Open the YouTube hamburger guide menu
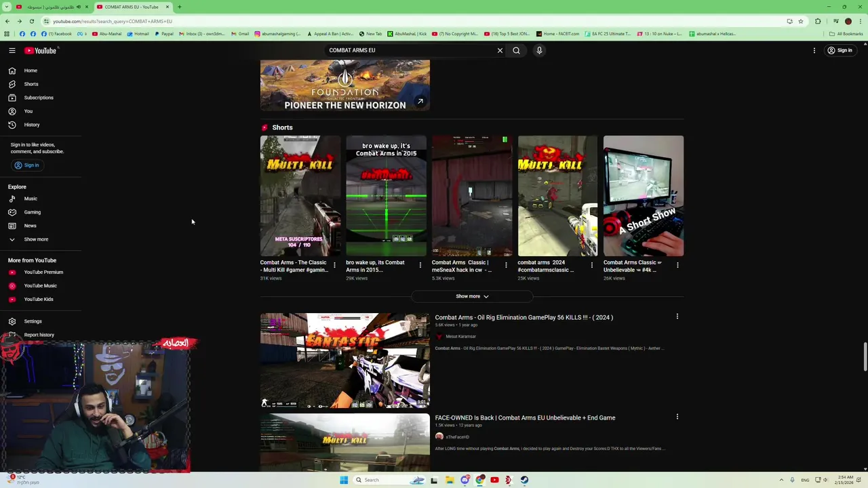 (12, 50)
